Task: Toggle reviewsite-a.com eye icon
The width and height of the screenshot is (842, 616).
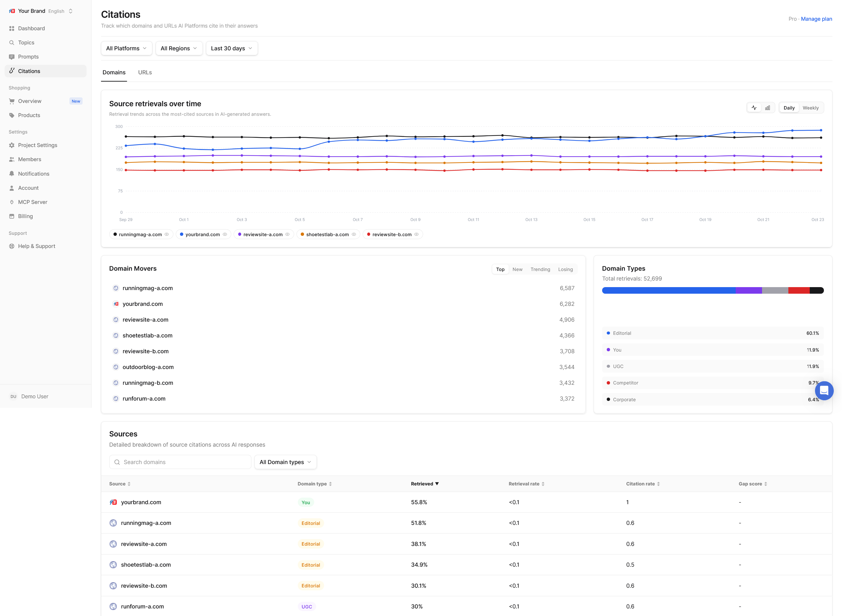Action: click(x=287, y=234)
